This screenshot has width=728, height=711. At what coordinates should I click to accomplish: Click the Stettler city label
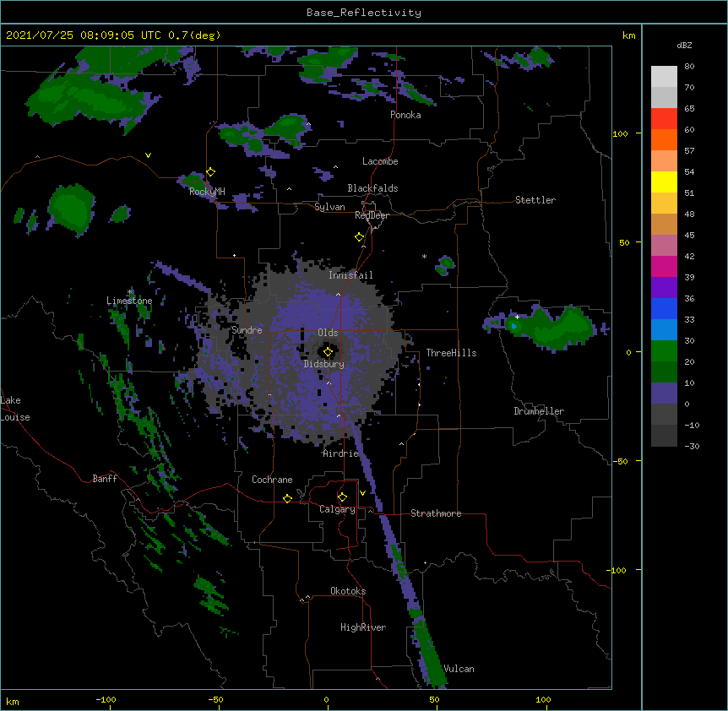[535, 200]
